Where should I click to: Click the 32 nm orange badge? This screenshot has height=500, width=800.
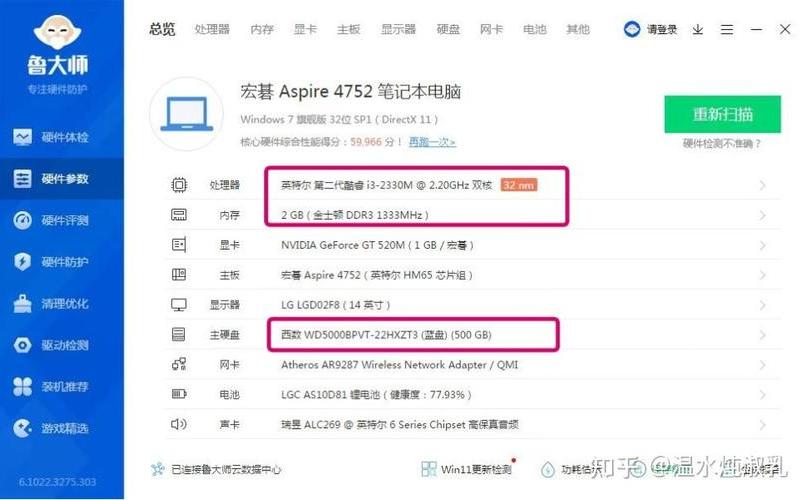(x=519, y=185)
